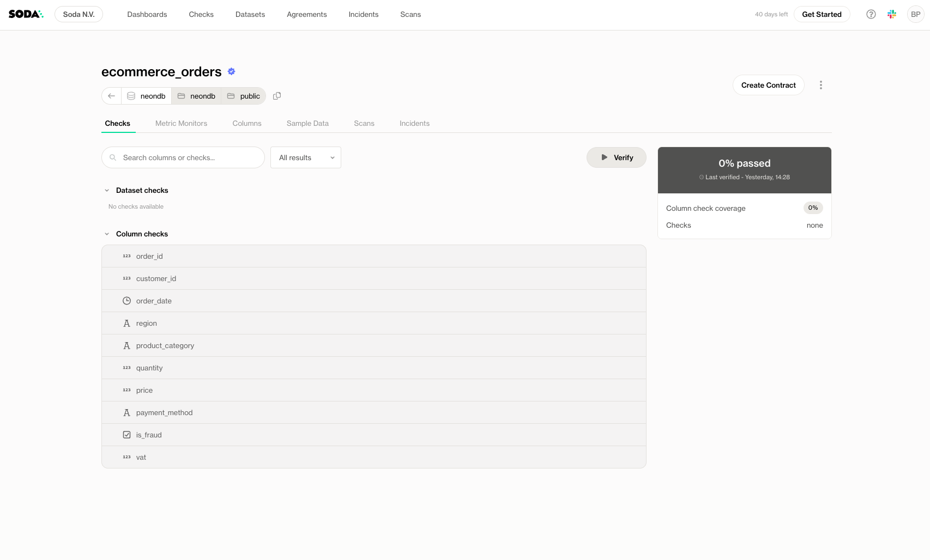
Task: Click the text type icon for payment_method
Action: coord(126,412)
